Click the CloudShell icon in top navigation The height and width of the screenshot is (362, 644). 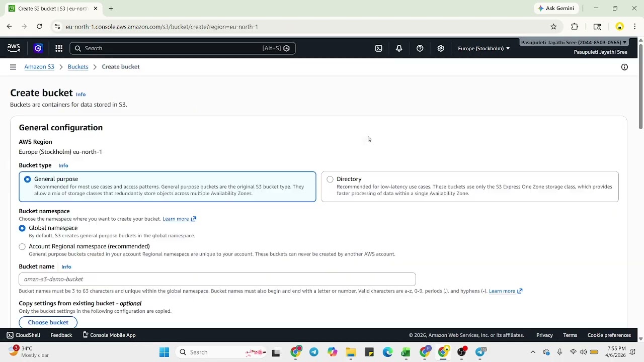[x=378, y=48]
